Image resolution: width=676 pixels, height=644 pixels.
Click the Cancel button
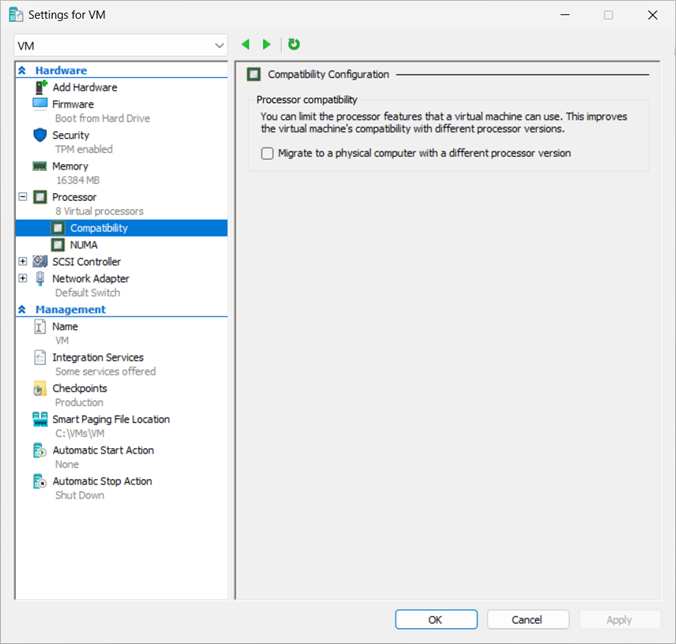527,620
